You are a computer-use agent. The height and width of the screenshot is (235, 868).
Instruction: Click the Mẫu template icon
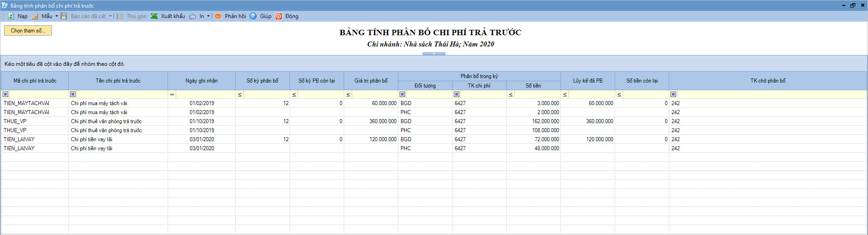(x=35, y=16)
